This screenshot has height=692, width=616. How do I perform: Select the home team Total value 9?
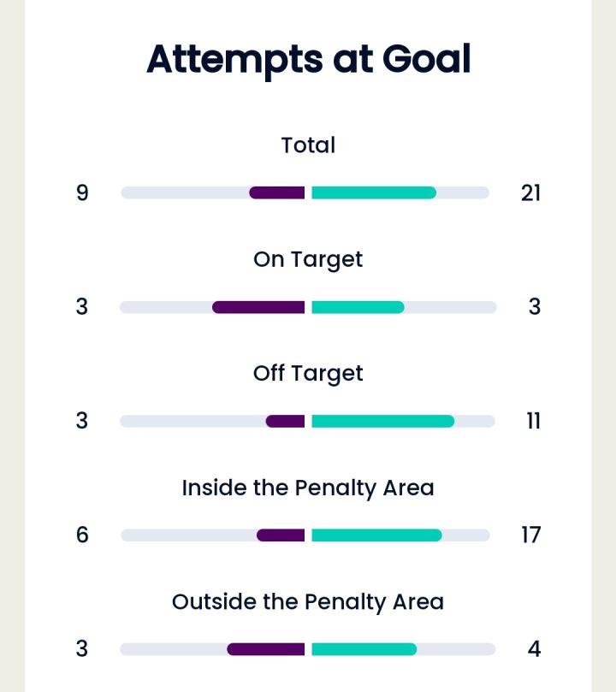point(82,193)
